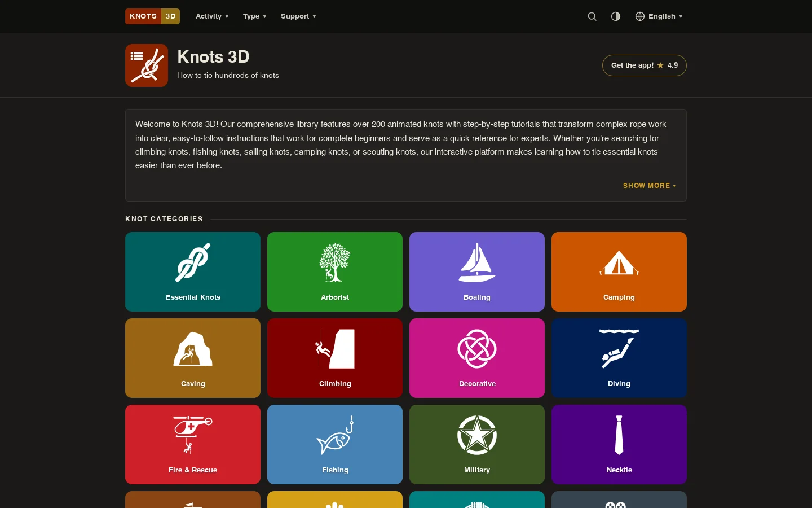The width and height of the screenshot is (812, 508).
Task: Click the Knots 3D page title
Action: coord(213,57)
